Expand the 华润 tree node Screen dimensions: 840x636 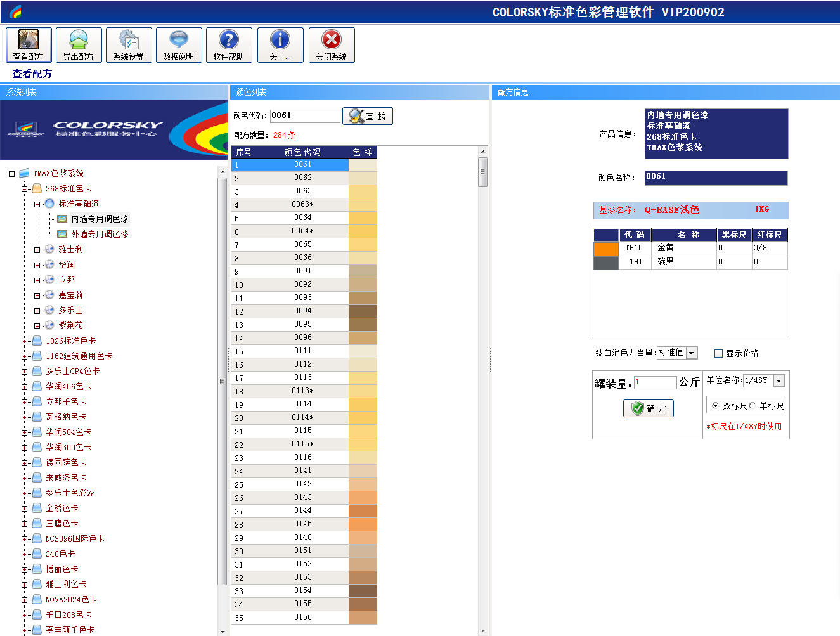(x=37, y=265)
